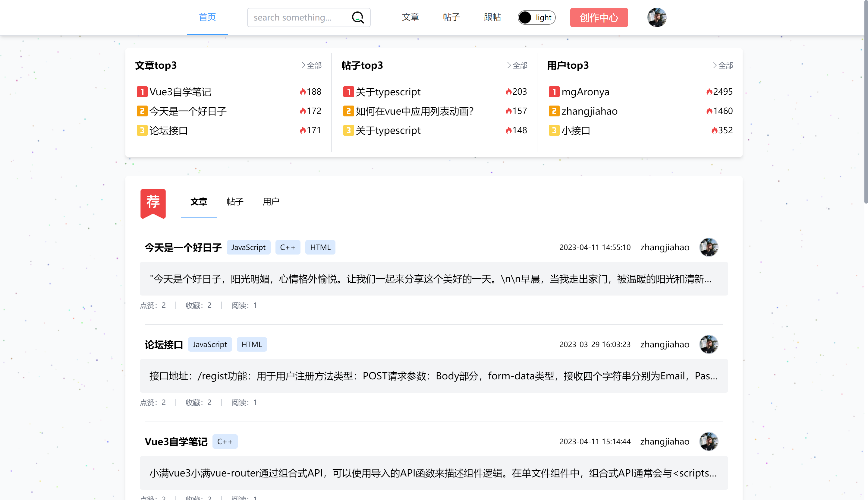Image resolution: width=868 pixels, height=500 pixels.
Task: Select the 文章 recommendation tab
Action: pos(199,201)
